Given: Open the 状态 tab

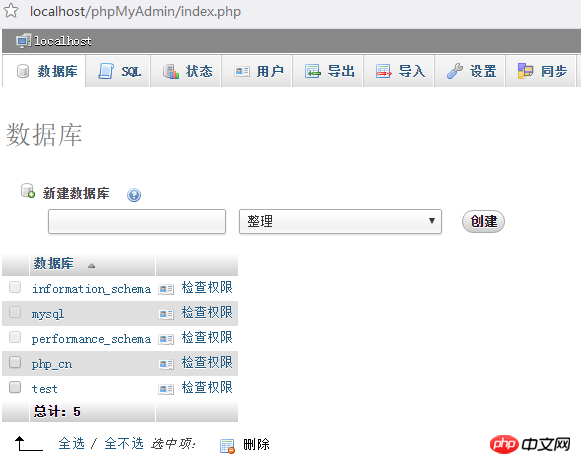Looking at the screenshot, I should [186, 71].
